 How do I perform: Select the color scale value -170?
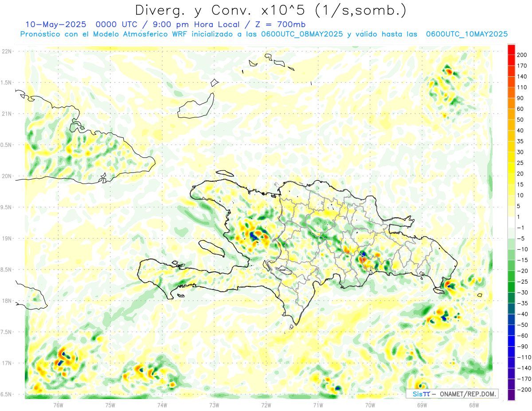tap(524, 379)
